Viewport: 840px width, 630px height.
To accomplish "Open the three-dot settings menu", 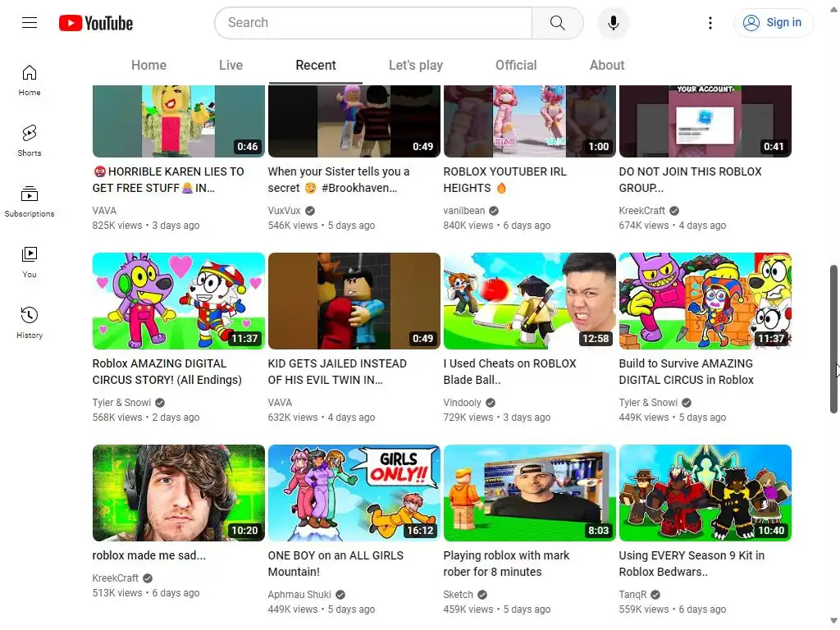I will 710,23.
